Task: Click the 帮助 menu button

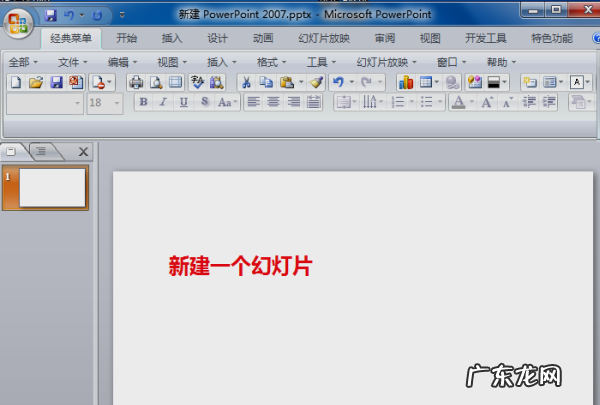Action: coord(501,62)
